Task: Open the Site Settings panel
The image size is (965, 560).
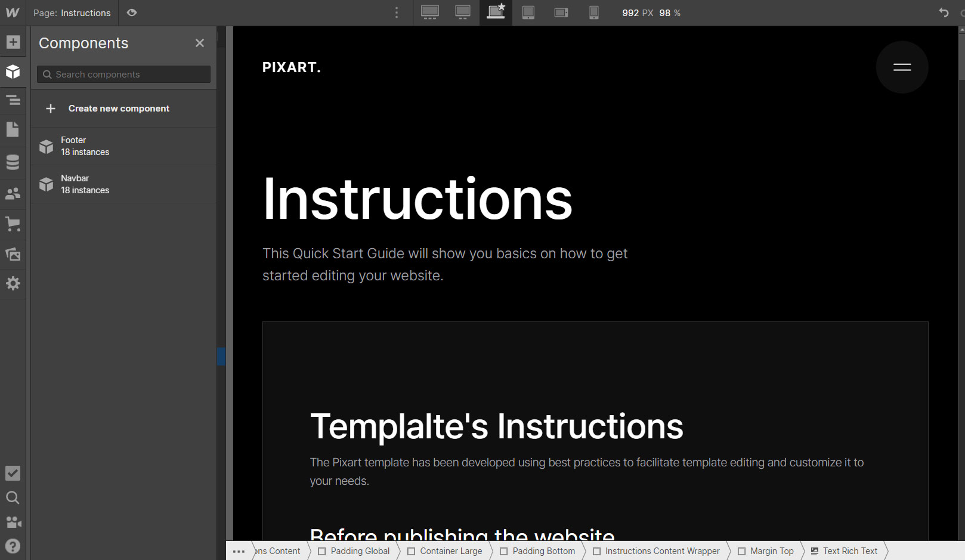Action: [x=13, y=284]
